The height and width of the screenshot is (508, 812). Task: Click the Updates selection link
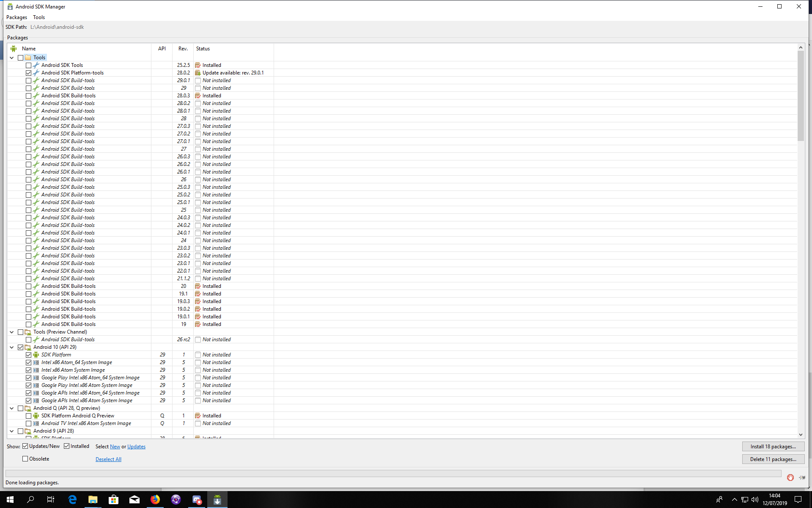(136, 447)
